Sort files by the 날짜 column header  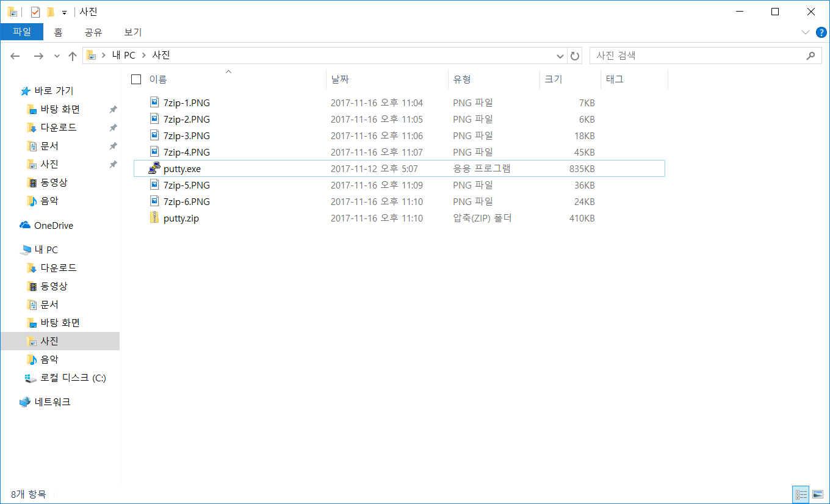pos(340,79)
